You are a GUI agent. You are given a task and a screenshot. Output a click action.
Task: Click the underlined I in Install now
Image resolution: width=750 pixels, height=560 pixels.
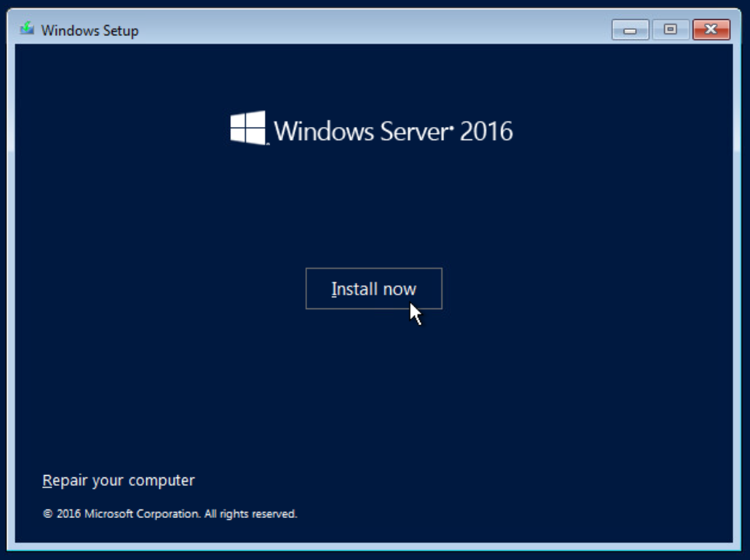click(x=334, y=289)
